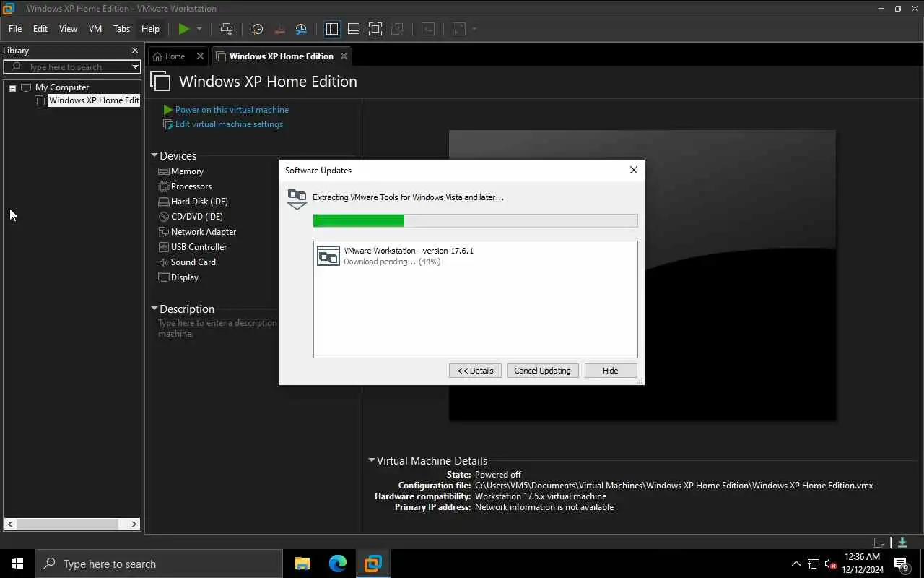
Task: Click the Library horizontal scrollbar
Action: 73,524
